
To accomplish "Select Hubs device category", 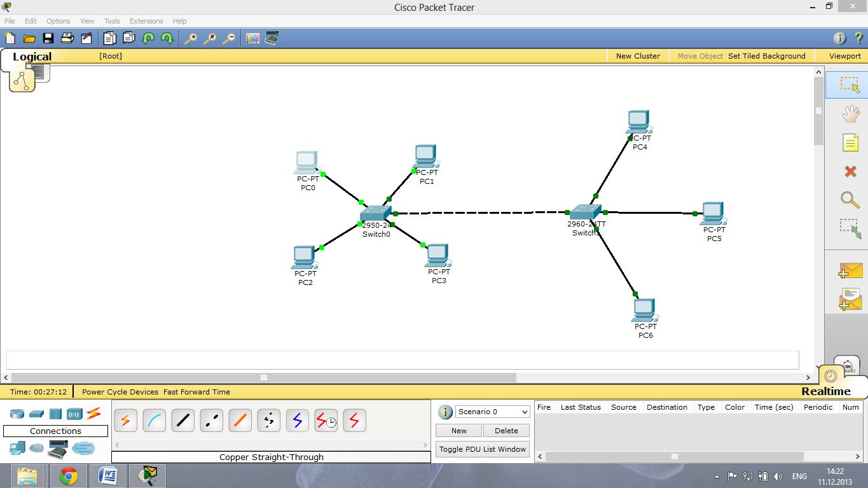I will pos(55,414).
